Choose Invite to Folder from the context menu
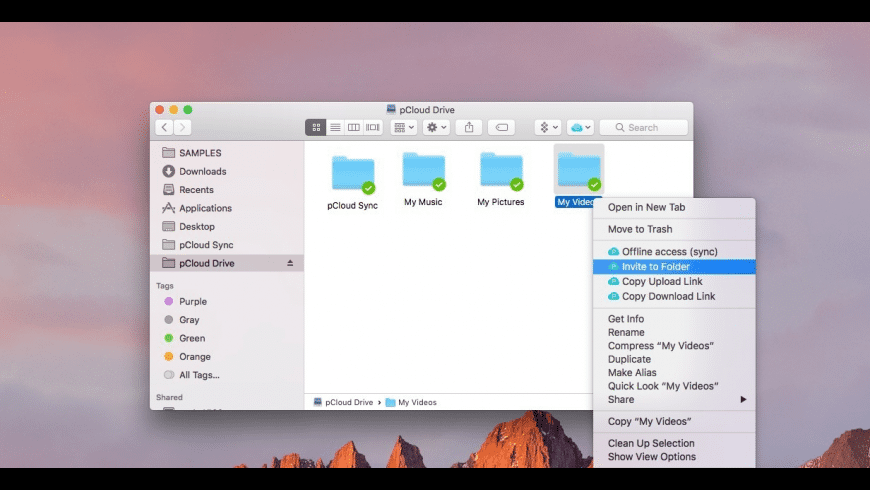This screenshot has height=490, width=870. click(x=655, y=267)
